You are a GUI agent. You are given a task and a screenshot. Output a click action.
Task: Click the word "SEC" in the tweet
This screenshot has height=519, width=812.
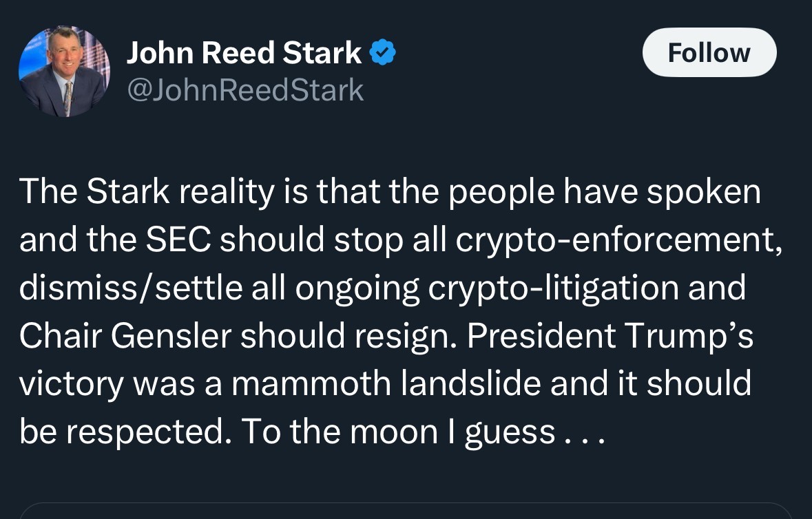175,240
